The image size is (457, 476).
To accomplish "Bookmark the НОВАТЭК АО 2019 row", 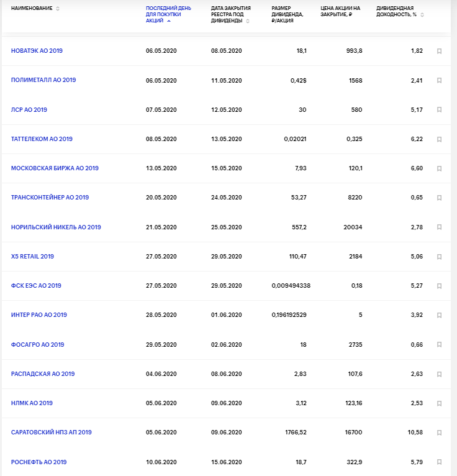I will pos(439,51).
